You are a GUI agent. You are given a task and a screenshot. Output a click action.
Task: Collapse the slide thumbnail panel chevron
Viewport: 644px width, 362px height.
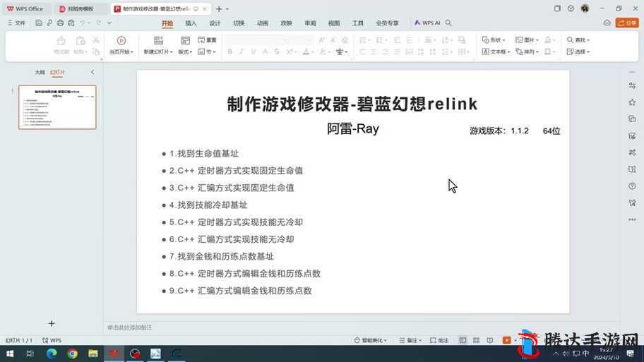(x=93, y=72)
